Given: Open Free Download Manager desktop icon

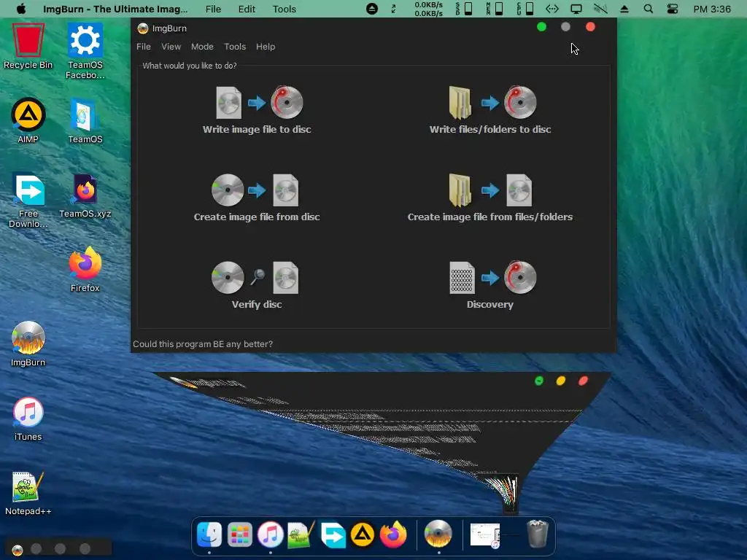Looking at the screenshot, I should (28, 200).
